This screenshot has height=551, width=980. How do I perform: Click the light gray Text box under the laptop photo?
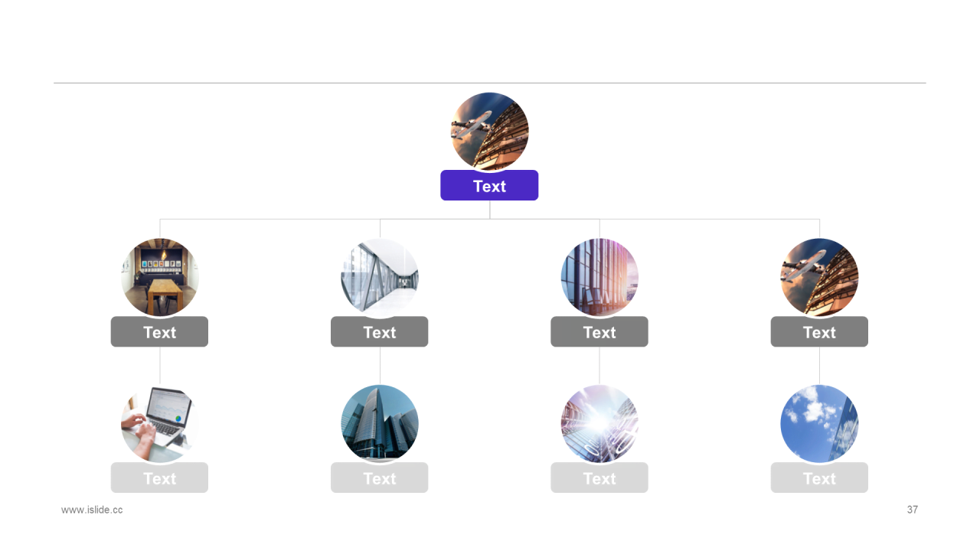point(159,478)
